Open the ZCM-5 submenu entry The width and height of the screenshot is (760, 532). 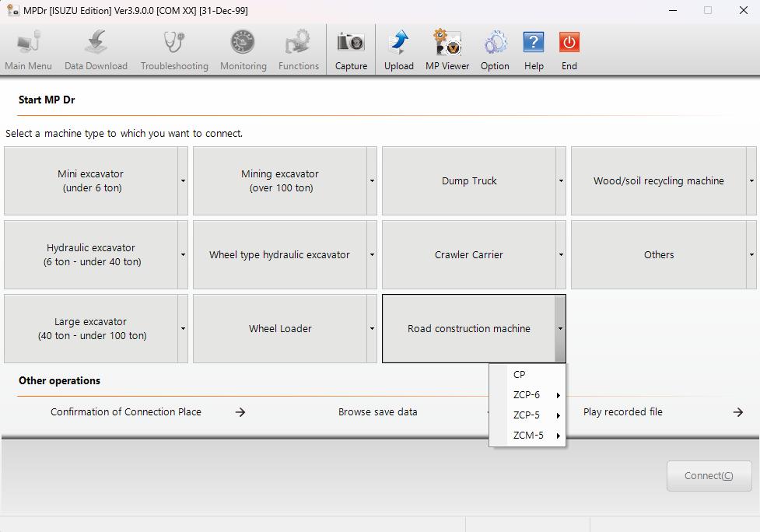(527, 436)
